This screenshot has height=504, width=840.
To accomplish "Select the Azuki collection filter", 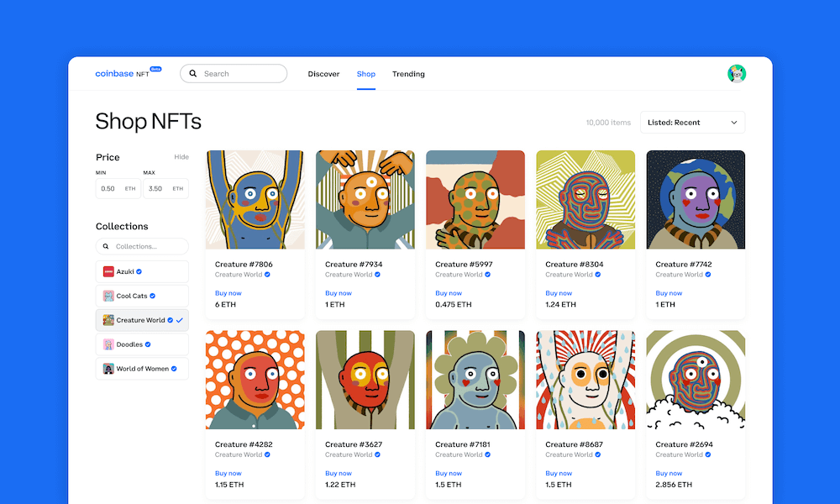I will tap(141, 272).
